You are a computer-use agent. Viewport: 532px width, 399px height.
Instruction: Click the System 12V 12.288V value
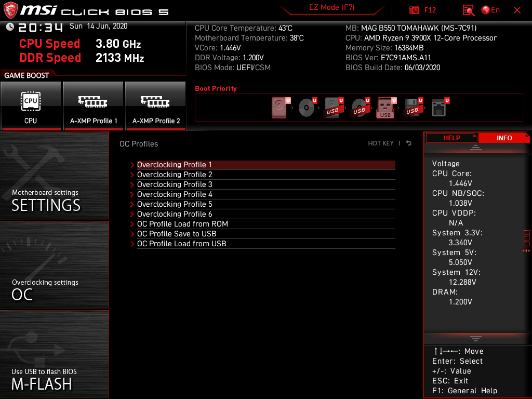point(462,282)
